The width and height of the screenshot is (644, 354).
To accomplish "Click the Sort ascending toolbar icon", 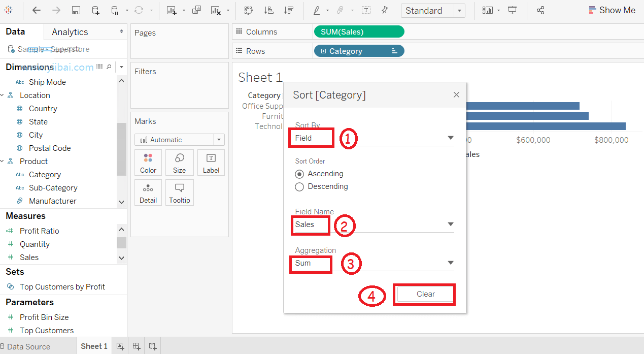I will 269,10.
